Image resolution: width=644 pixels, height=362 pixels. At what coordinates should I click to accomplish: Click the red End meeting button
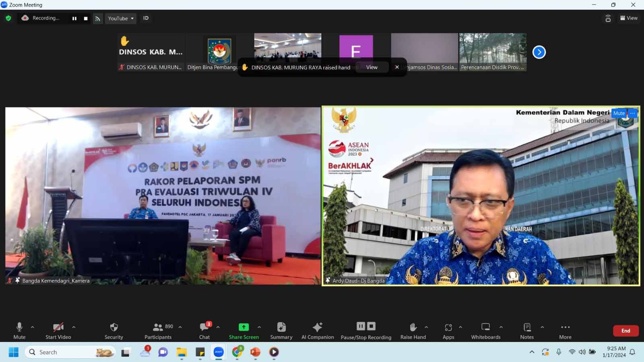pyautogui.click(x=625, y=331)
